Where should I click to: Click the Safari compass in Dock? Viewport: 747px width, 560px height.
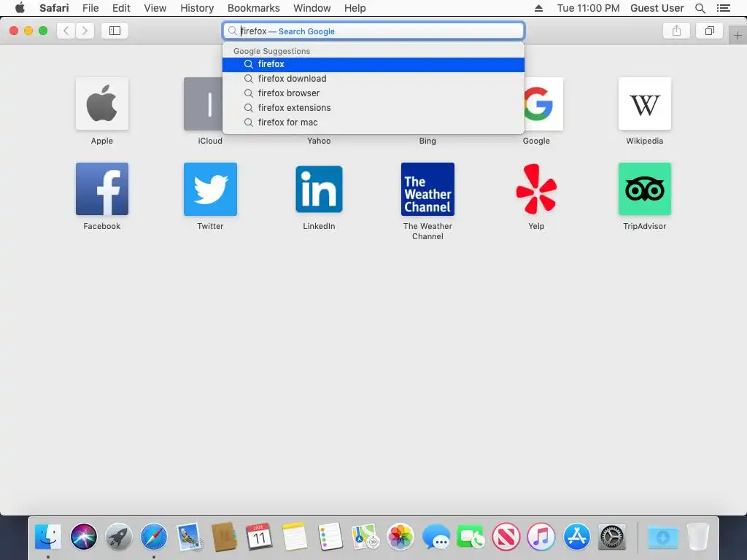154,536
